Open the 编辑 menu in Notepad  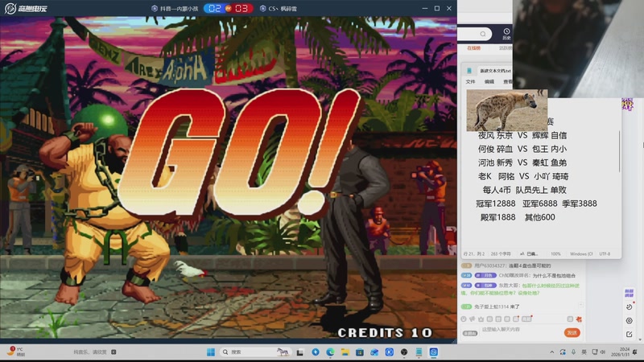click(489, 82)
